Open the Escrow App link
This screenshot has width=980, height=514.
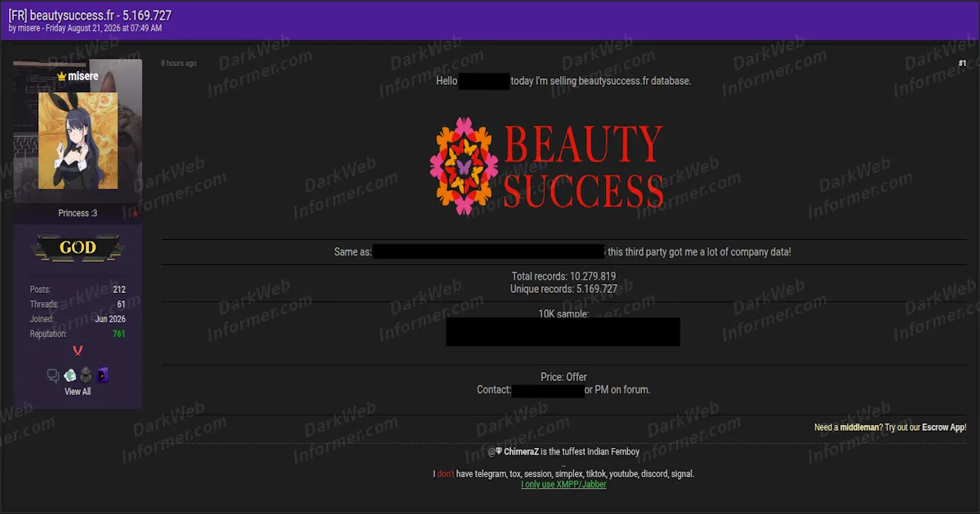pyautogui.click(x=942, y=427)
